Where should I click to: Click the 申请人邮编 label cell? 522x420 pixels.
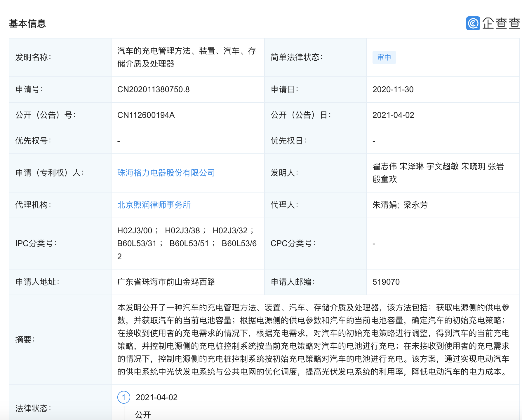(315, 282)
